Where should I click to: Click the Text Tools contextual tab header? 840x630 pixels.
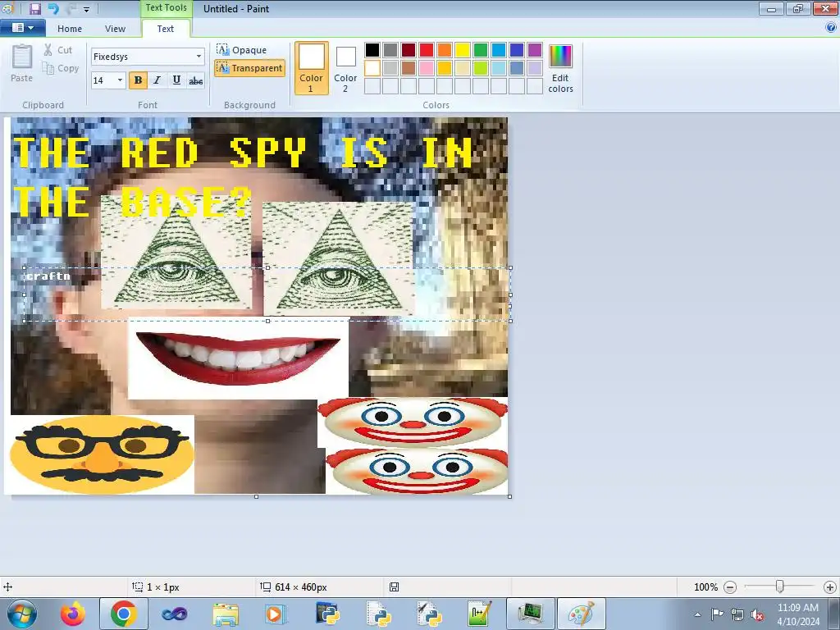[x=166, y=8]
